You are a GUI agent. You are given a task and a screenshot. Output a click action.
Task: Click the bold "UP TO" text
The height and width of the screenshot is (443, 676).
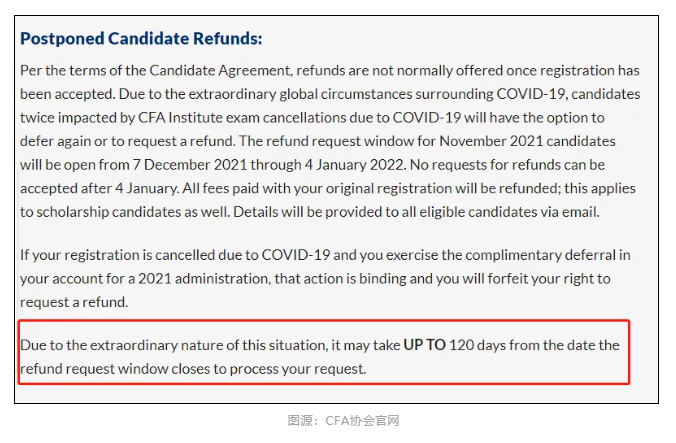tap(425, 345)
